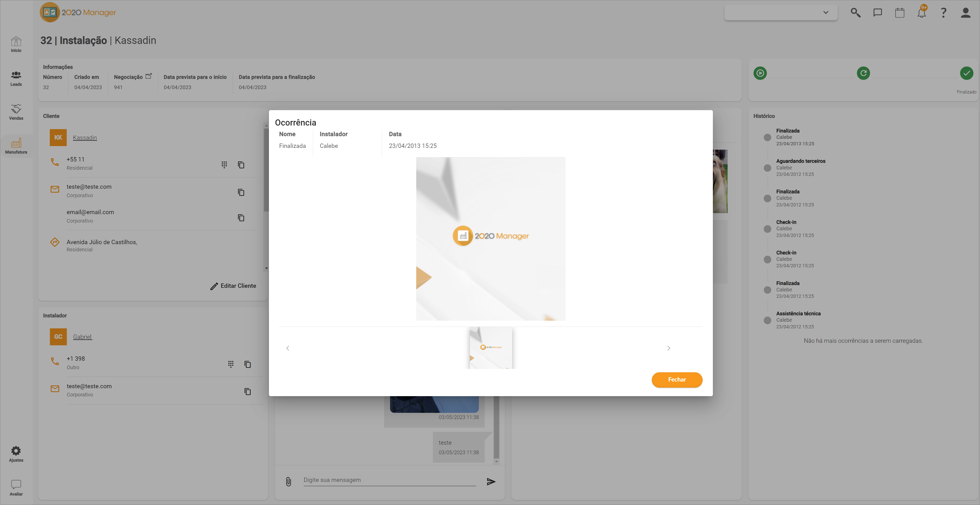
Task: Go to Leads in the sidebar
Action: click(16, 78)
